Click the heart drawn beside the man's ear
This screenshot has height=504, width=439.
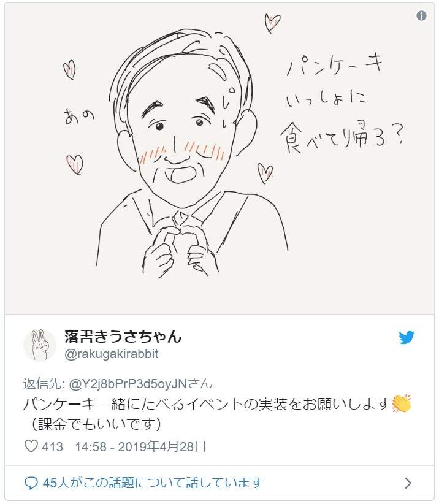(265, 172)
